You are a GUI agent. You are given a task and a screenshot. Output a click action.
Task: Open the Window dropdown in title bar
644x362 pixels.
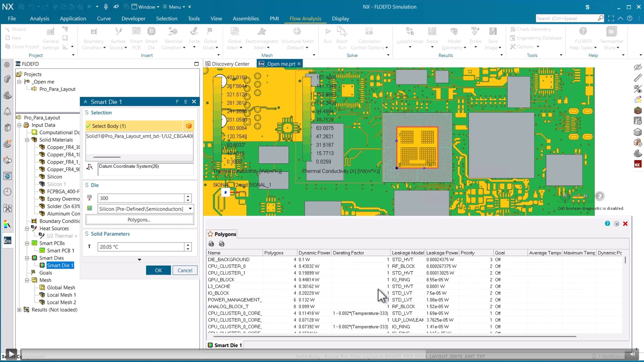pos(146,7)
